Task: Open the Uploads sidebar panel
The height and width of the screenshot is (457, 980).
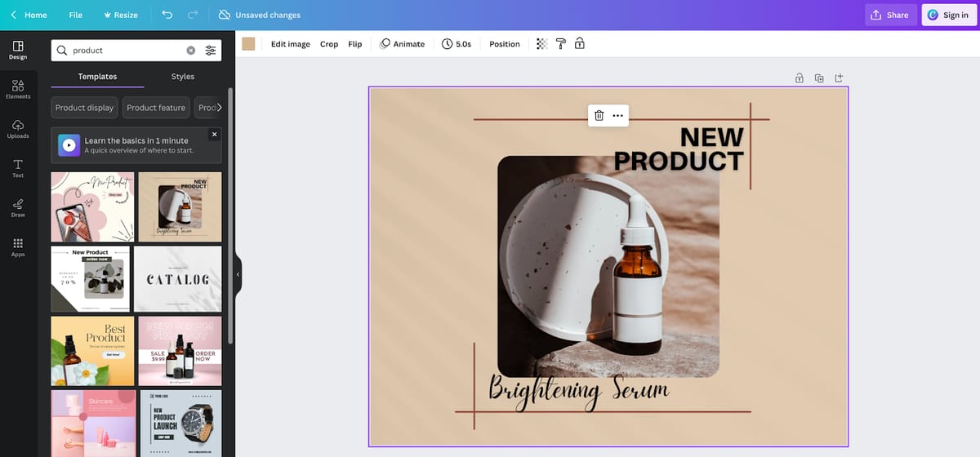Action: point(18,129)
